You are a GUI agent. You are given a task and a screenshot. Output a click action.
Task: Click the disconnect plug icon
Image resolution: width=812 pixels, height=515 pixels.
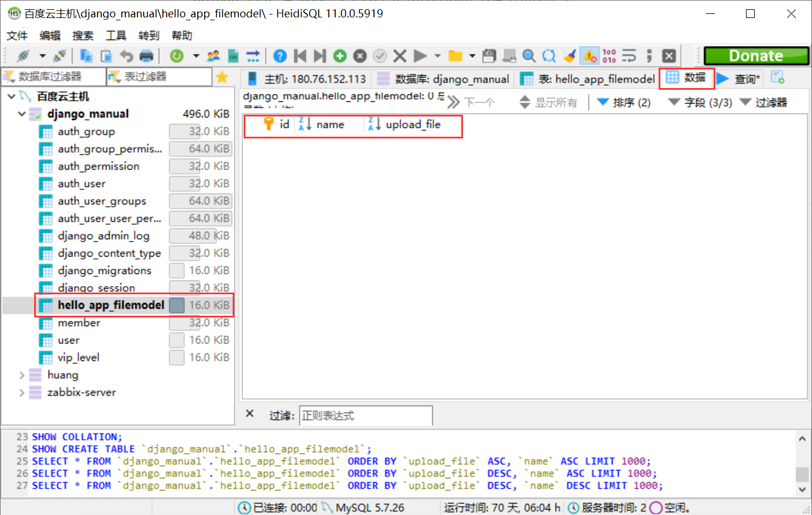(59, 56)
